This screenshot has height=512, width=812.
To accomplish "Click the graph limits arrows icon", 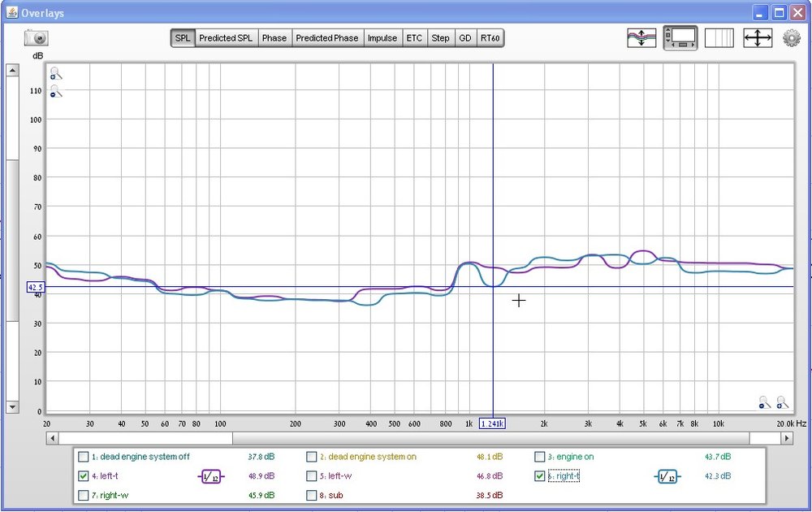I will coord(758,38).
